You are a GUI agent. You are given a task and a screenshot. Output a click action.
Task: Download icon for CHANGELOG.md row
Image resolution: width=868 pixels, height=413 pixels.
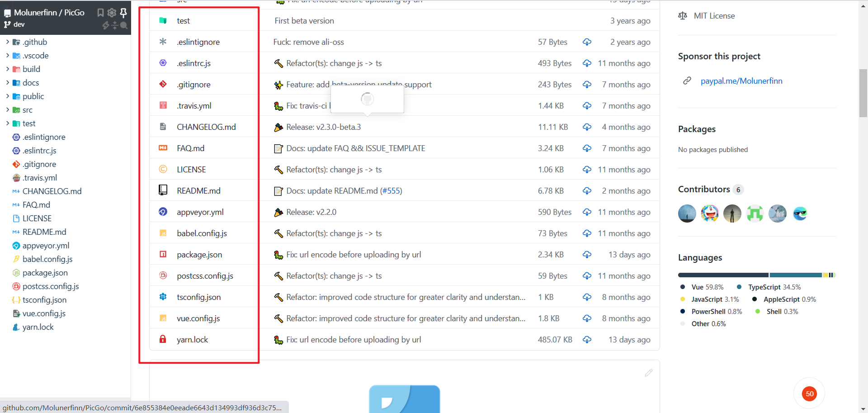tap(587, 127)
